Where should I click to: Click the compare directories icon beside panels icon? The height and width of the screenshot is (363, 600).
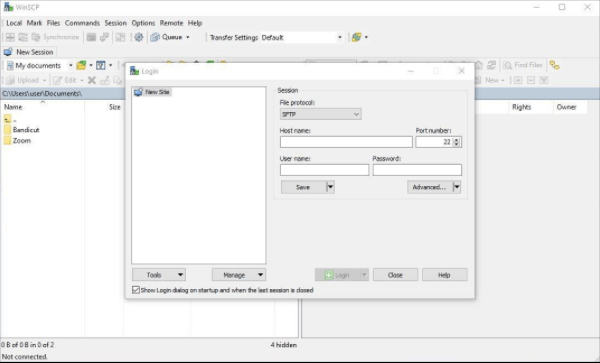(23, 37)
